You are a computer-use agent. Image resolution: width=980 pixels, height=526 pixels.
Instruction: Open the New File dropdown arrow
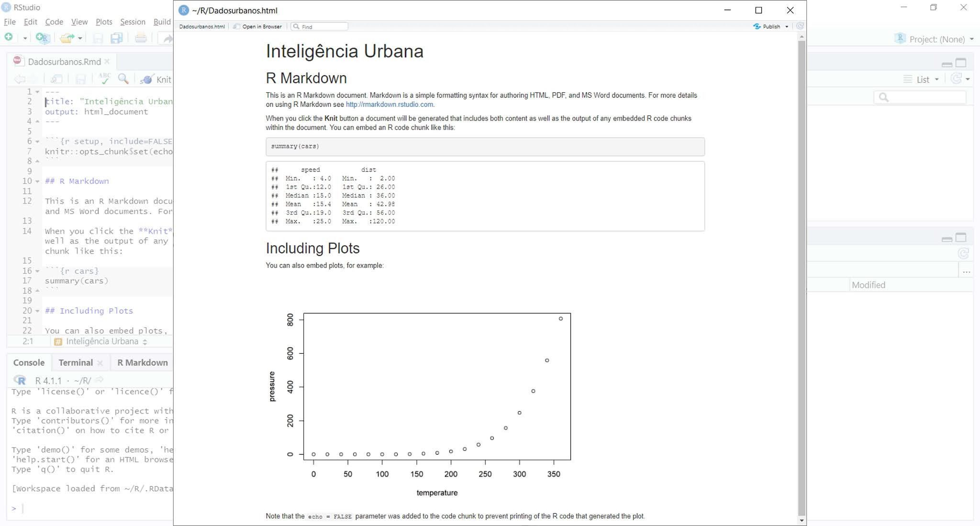point(25,38)
